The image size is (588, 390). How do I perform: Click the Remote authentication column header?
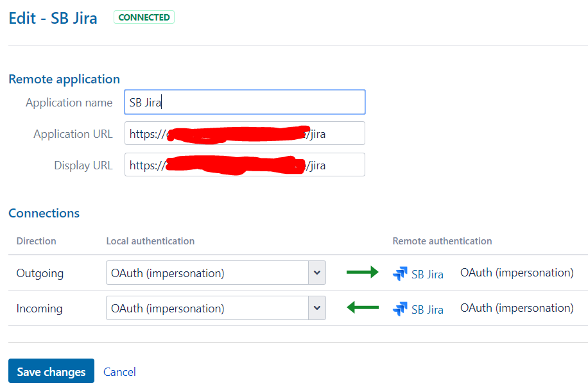(442, 241)
